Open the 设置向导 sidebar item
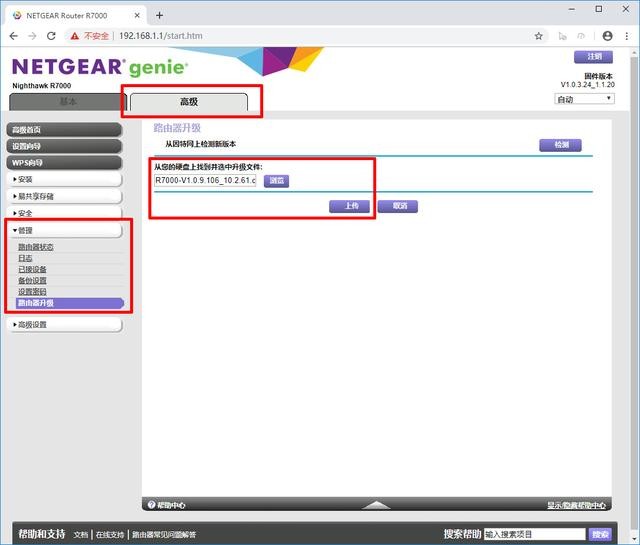The image size is (640, 545). point(64,146)
